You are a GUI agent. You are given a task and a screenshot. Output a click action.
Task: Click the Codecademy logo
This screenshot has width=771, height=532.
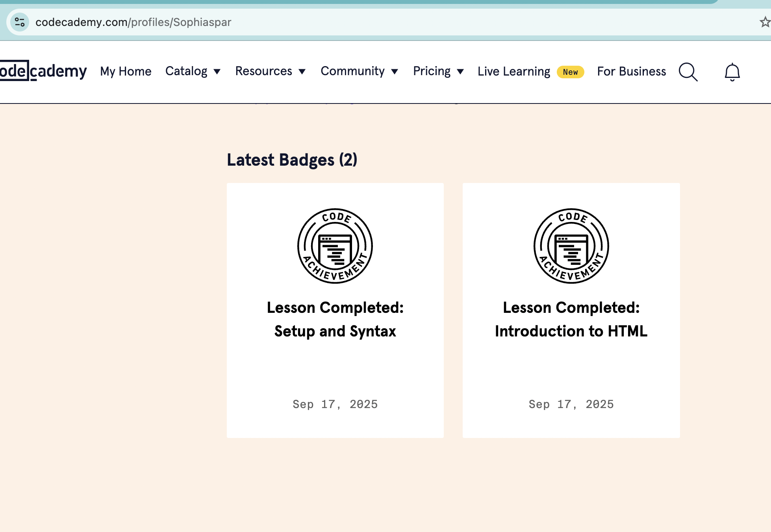click(x=43, y=71)
